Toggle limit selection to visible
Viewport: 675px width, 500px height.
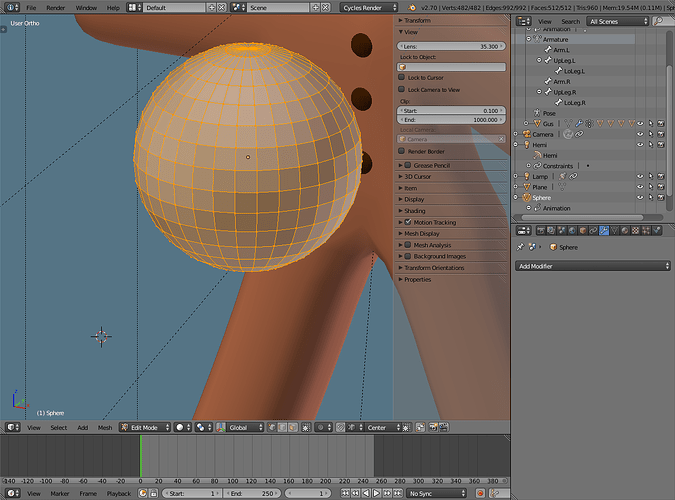pyautogui.click(x=305, y=427)
